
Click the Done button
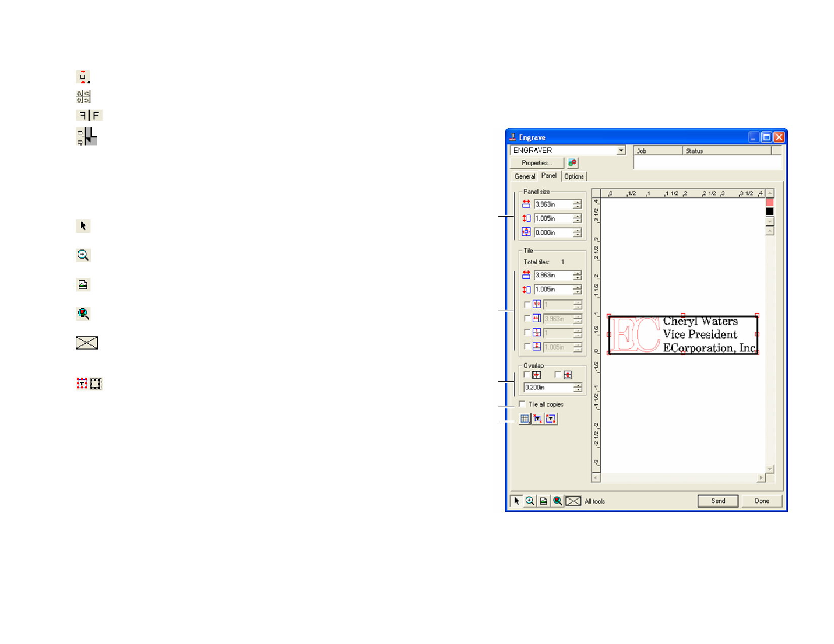(762, 501)
